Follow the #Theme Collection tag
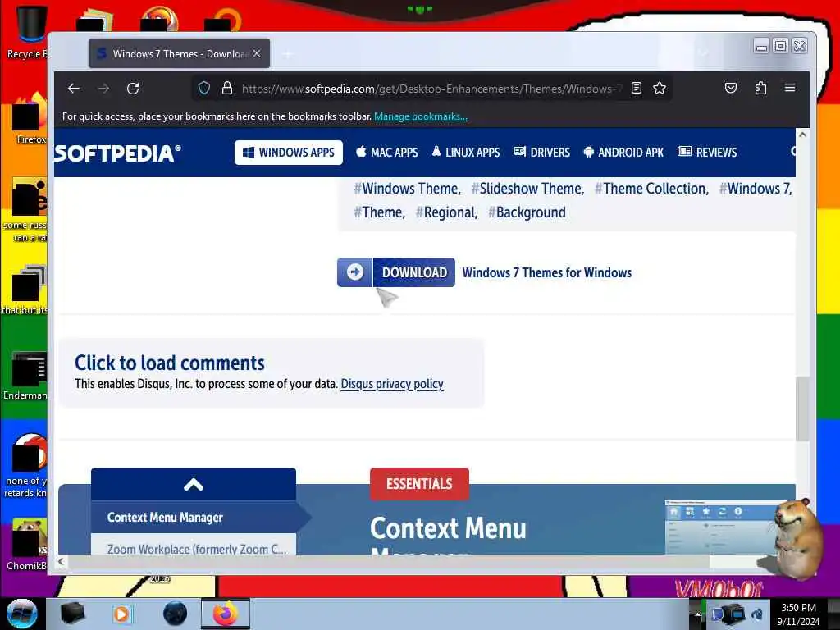The image size is (840, 630). point(651,189)
